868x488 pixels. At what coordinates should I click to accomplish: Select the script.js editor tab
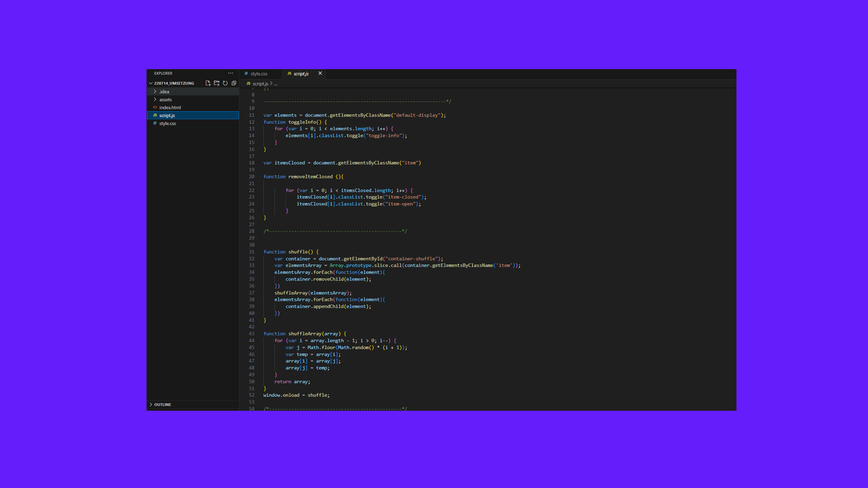pyautogui.click(x=301, y=74)
